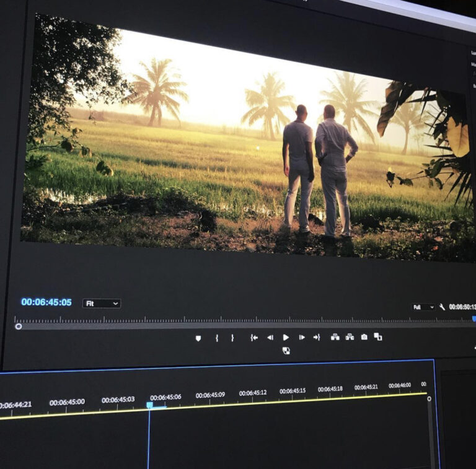
Task: Toggle proxies using checkered icon below Play
Action: click(286, 351)
